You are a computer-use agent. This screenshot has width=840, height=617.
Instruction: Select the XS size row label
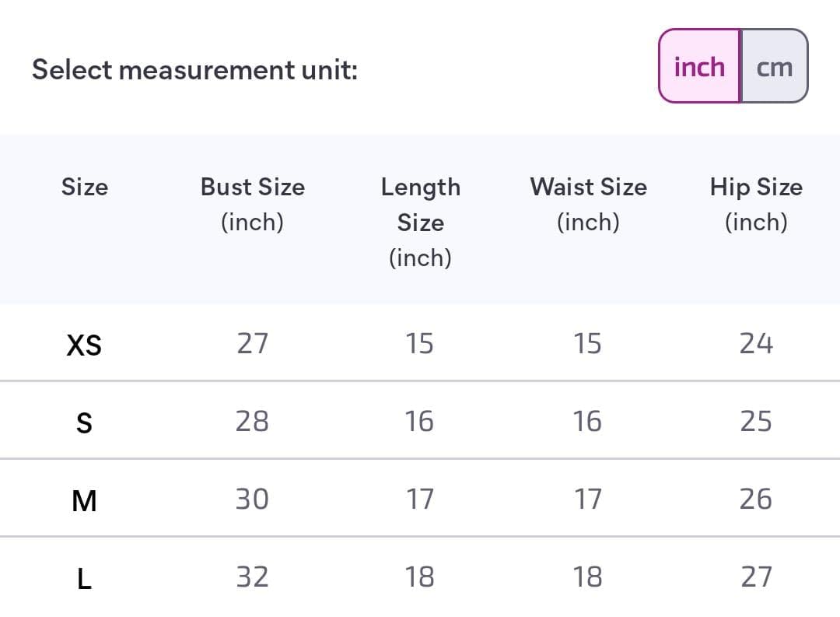[84, 345]
